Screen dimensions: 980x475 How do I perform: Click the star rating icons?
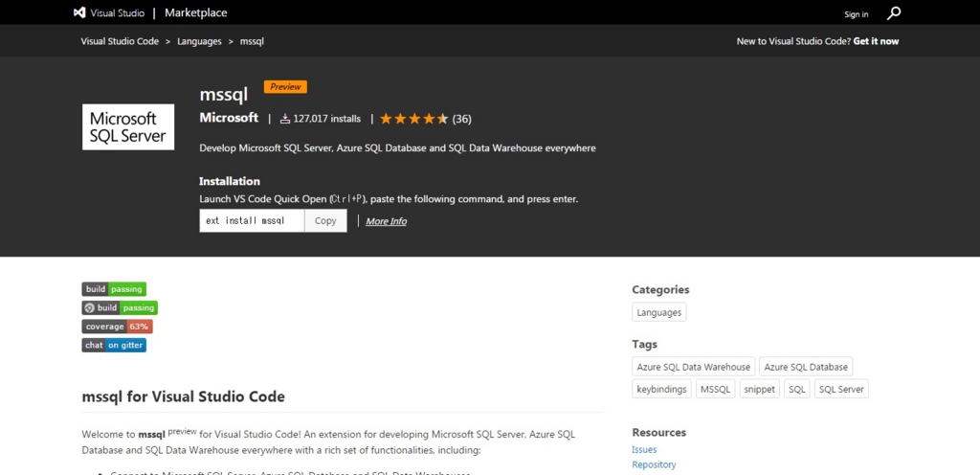(x=413, y=119)
